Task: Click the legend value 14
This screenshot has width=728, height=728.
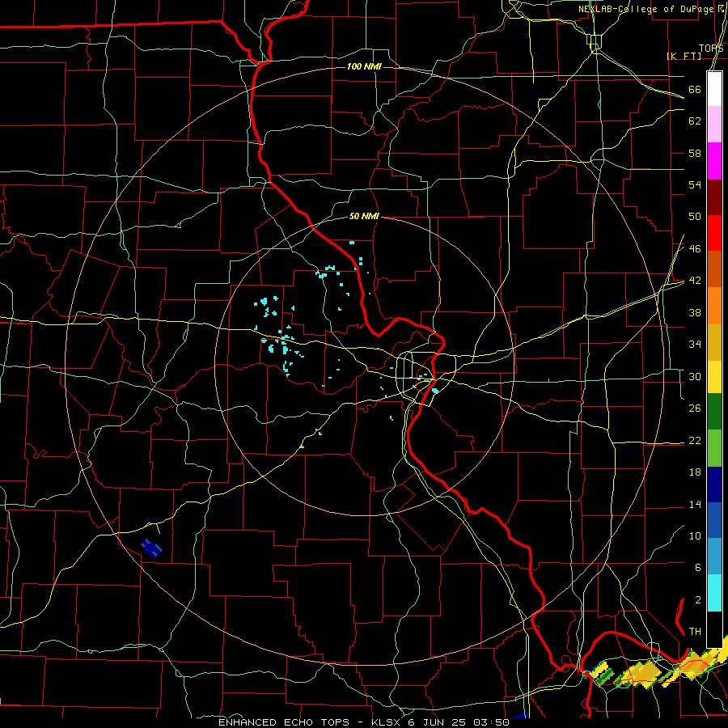Action: pos(695,504)
